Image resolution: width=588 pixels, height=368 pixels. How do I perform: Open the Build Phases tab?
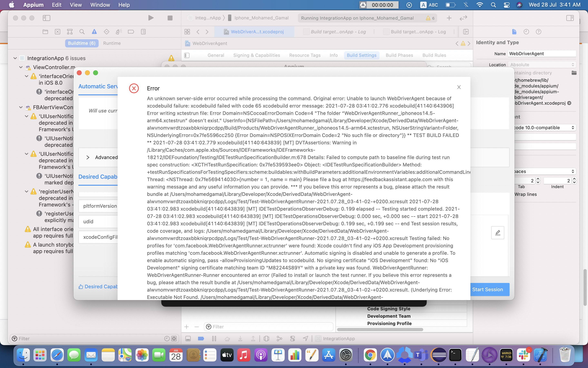pos(399,55)
